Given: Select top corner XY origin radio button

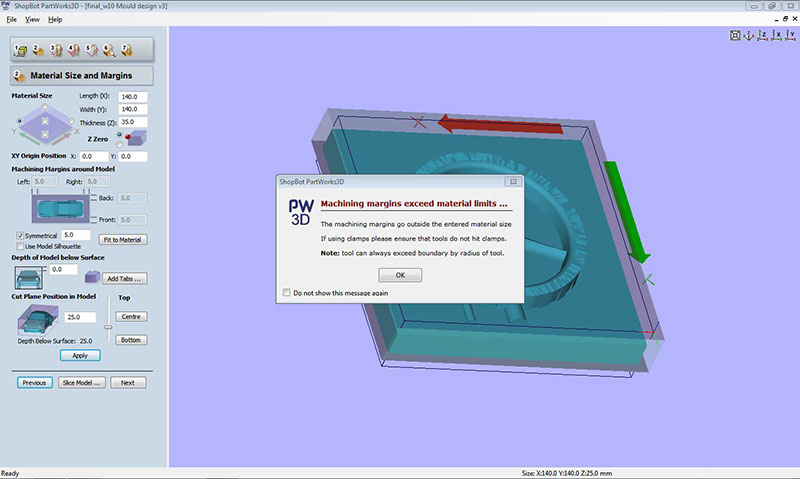Looking at the screenshot, I should click(45, 107).
